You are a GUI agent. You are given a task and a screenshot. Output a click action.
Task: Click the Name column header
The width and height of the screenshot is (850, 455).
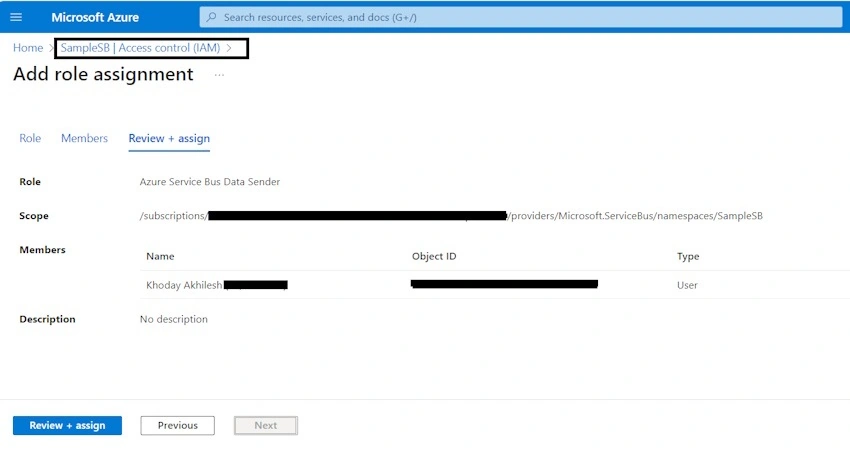point(160,257)
